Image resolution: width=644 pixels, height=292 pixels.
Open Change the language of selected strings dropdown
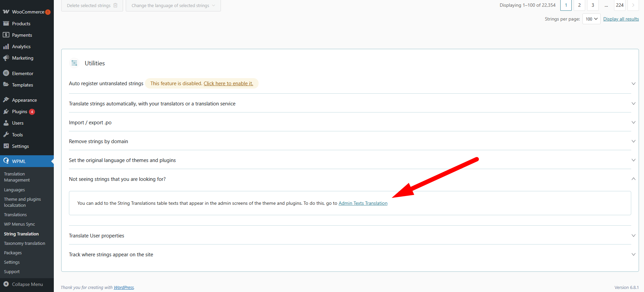pyautogui.click(x=173, y=6)
